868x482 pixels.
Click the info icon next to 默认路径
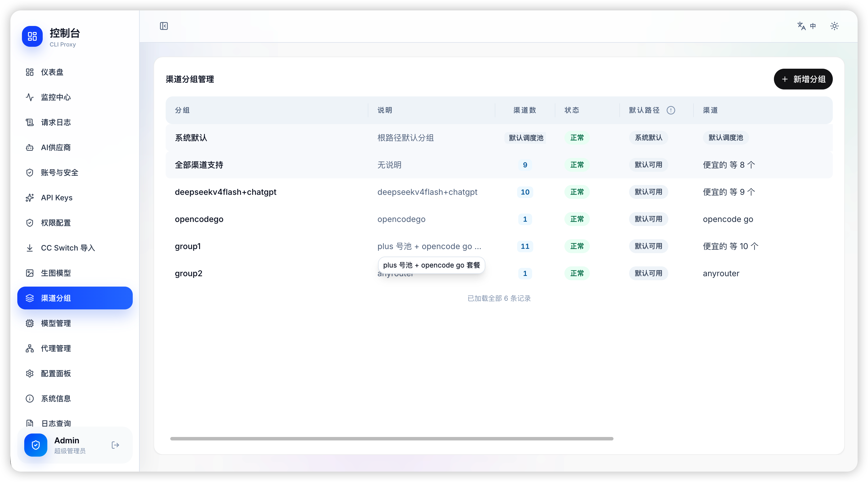pos(671,110)
